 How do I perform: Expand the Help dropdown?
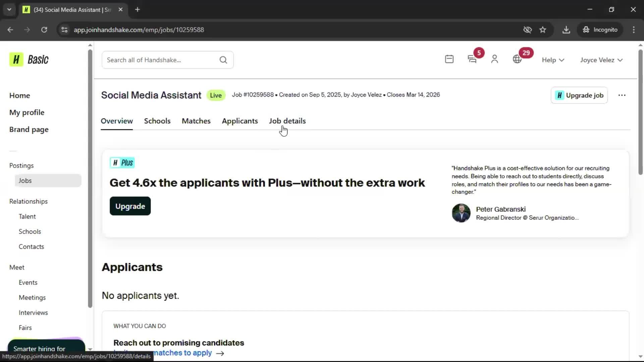click(x=553, y=60)
